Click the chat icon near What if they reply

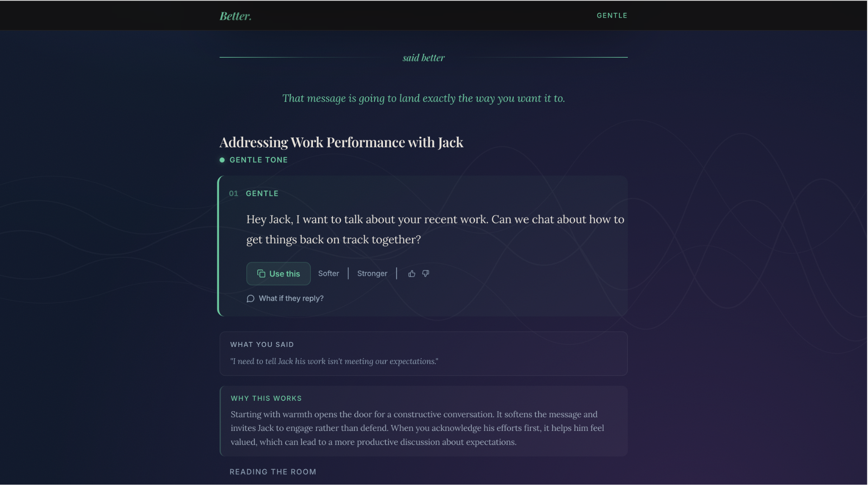(x=250, y=299)
